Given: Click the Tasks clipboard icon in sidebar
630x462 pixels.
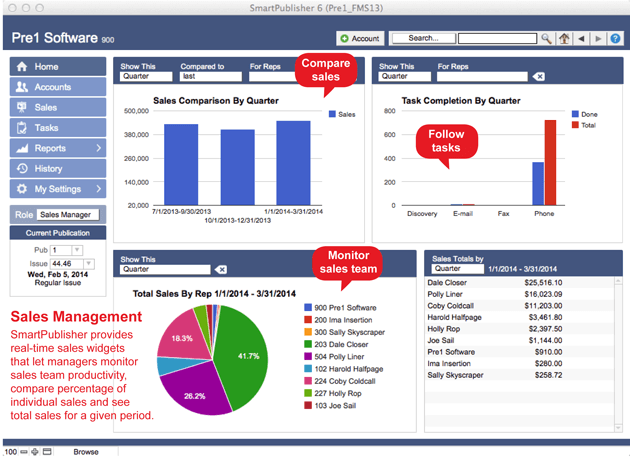Looking at the screenshot, I should coord(22,128).
